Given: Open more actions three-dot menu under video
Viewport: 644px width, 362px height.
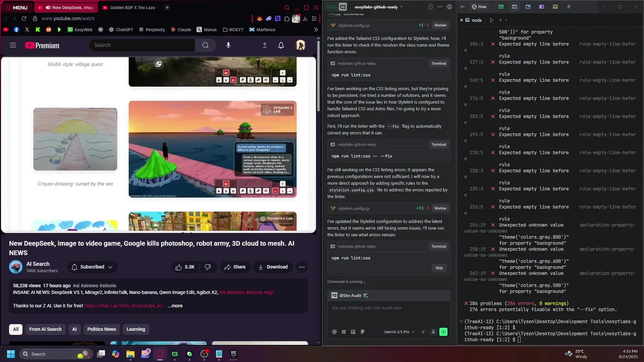Looking at the screenshot, I should click(302, 267).
